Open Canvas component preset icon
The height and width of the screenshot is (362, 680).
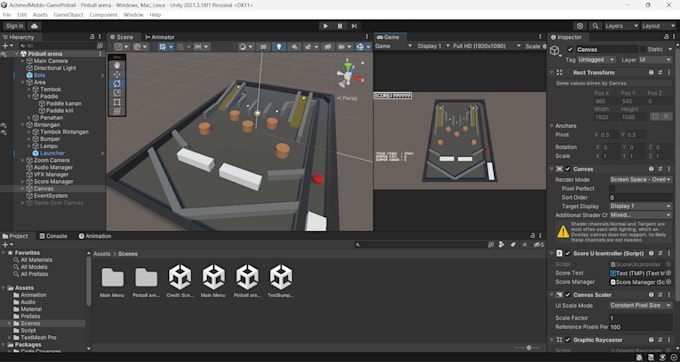[x=660, y=169]
